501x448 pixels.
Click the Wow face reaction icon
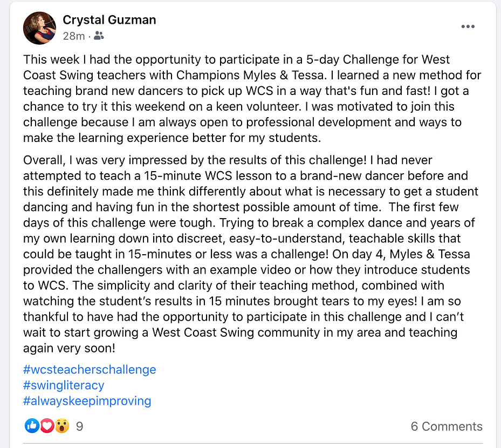point(62,426)
